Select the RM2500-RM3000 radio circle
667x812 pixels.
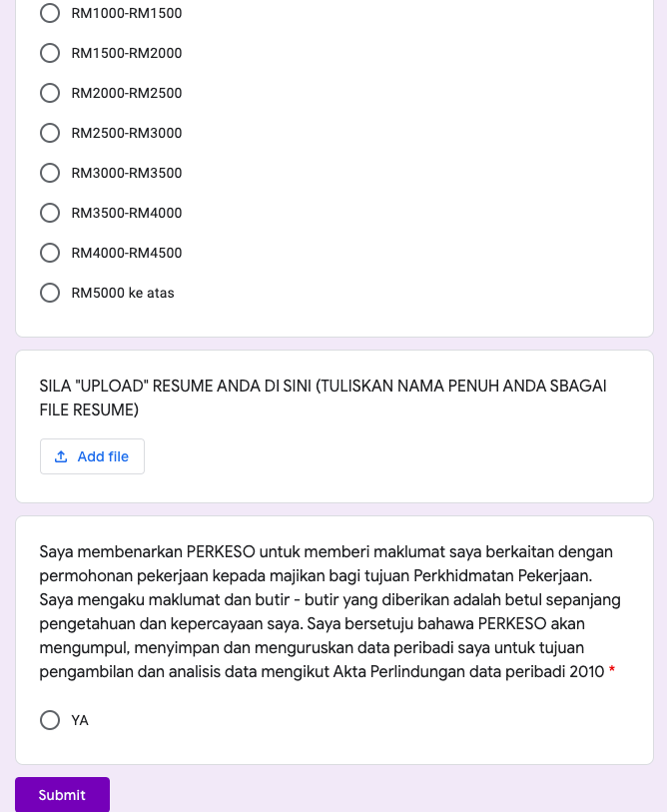pos(50,133)
